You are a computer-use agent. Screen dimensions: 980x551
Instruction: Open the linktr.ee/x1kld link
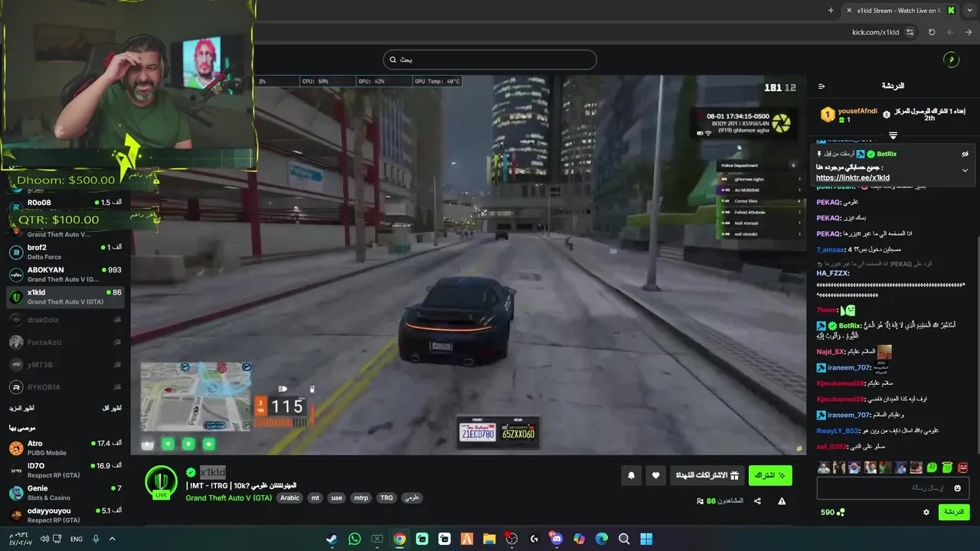click(x=852, y=178)
